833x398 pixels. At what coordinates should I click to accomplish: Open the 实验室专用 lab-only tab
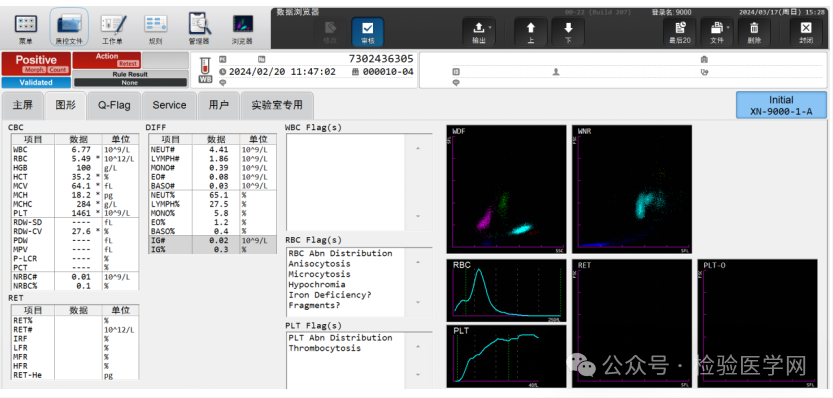277,105
